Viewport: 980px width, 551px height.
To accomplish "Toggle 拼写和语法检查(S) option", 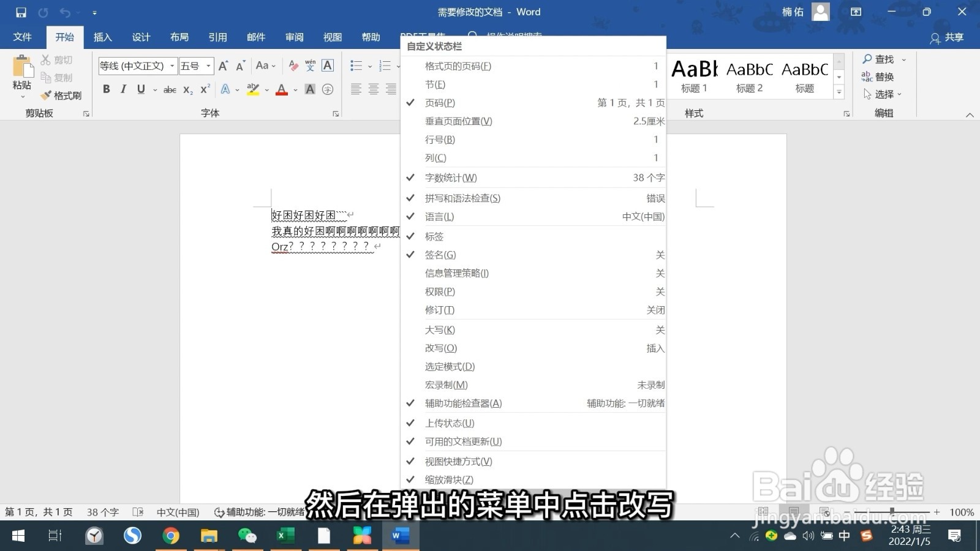I will point(533,198).
